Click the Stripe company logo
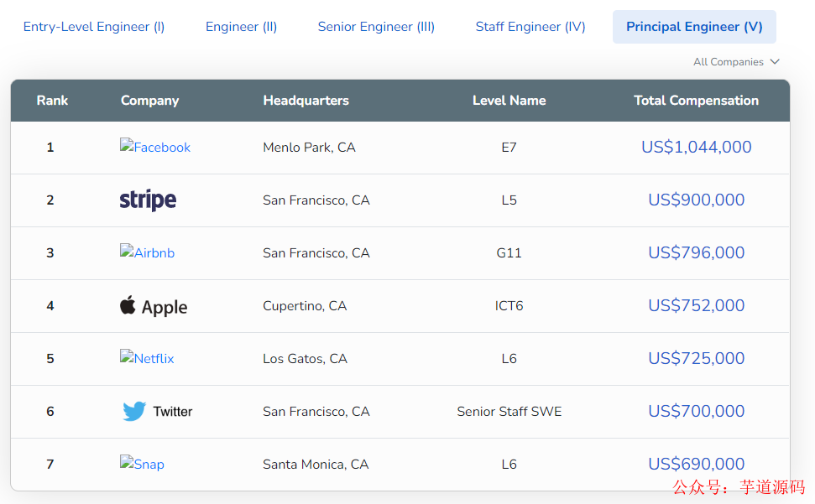 point(148,200)
